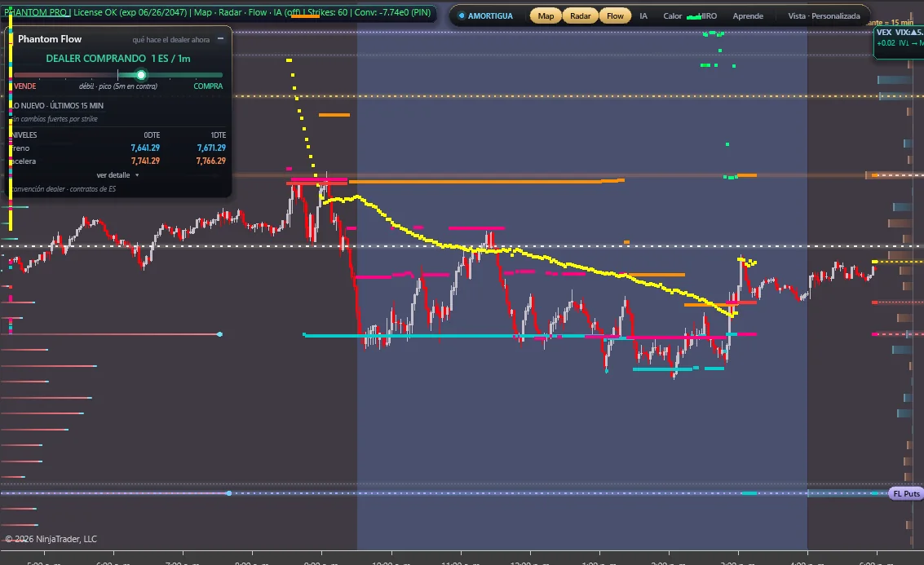Image resolution: width=924 pixels, height=565 pixels.
Task: Click the 'qué hace el dealer ahora' subtitle
Action: click(171, 39)
